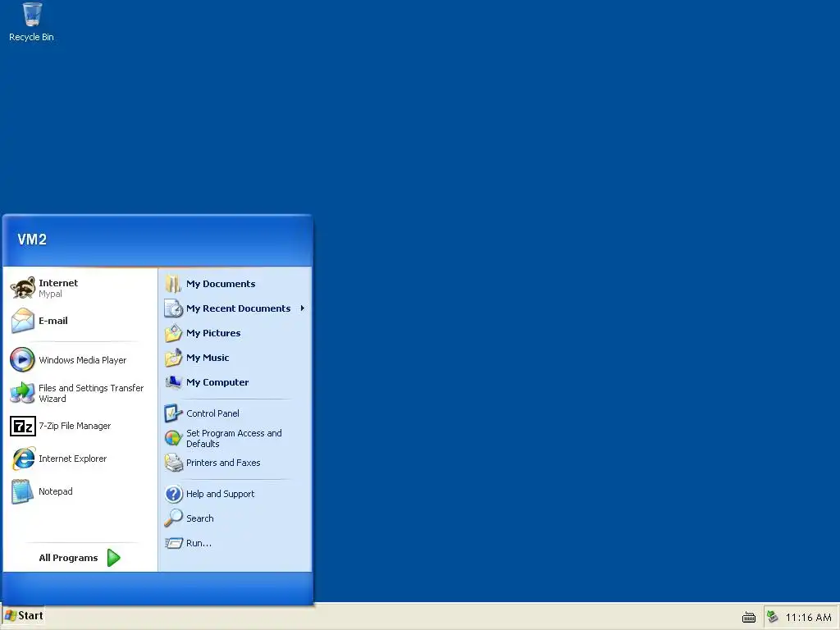Open the E-mail envelope icon
The width and height of the screenshot is (840, 630).
pos(23,321)
